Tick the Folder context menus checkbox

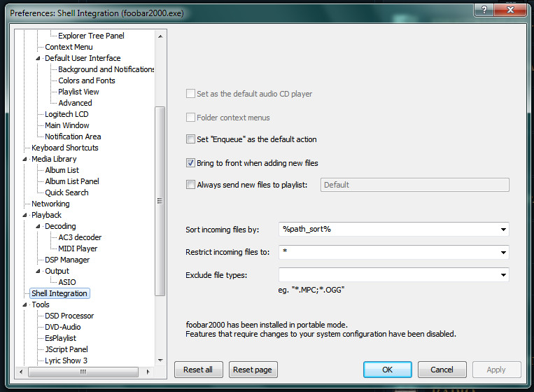tap(190, 118)
